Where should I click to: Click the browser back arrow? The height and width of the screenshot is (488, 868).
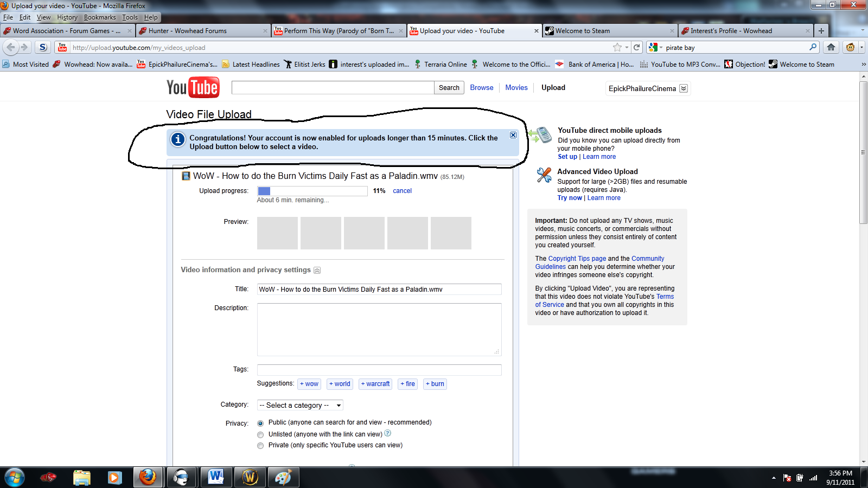pos(11,47)
